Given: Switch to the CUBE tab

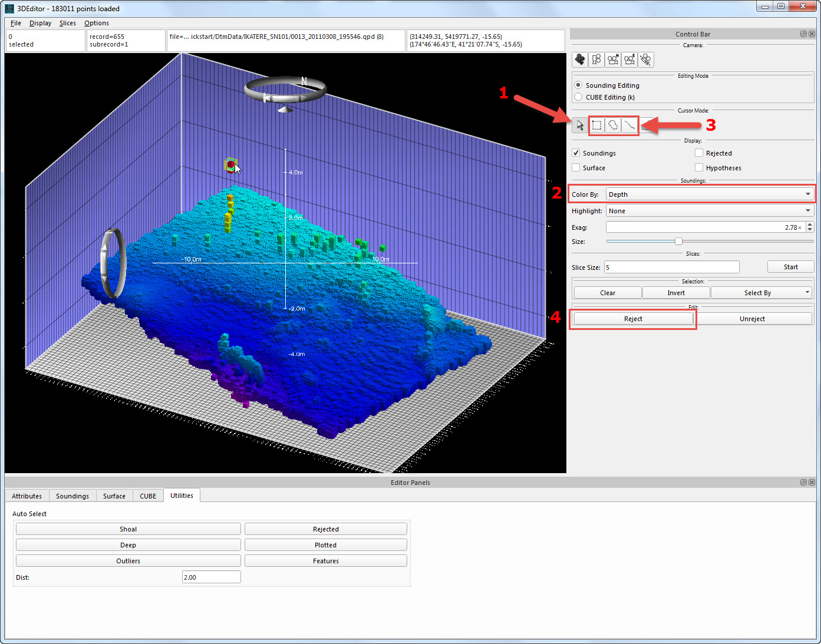Looking at the screenshot, I should click(x=148, y=496).
